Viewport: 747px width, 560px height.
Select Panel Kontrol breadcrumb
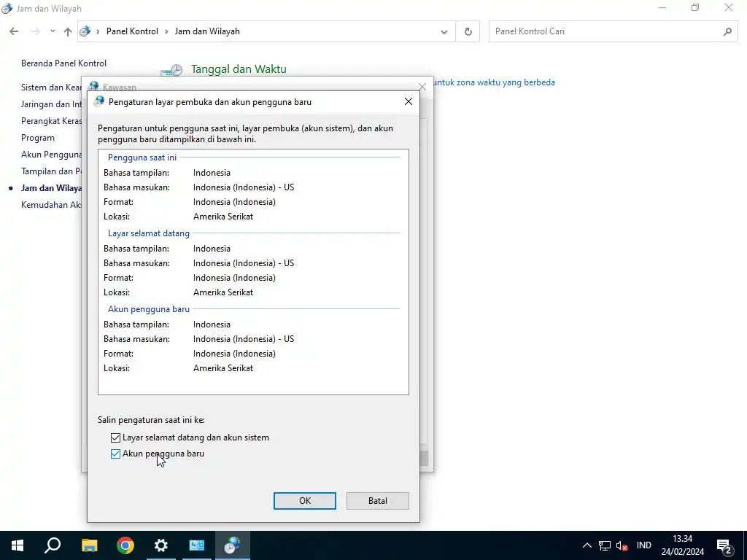pyautogui.click(x=132, y=31)
